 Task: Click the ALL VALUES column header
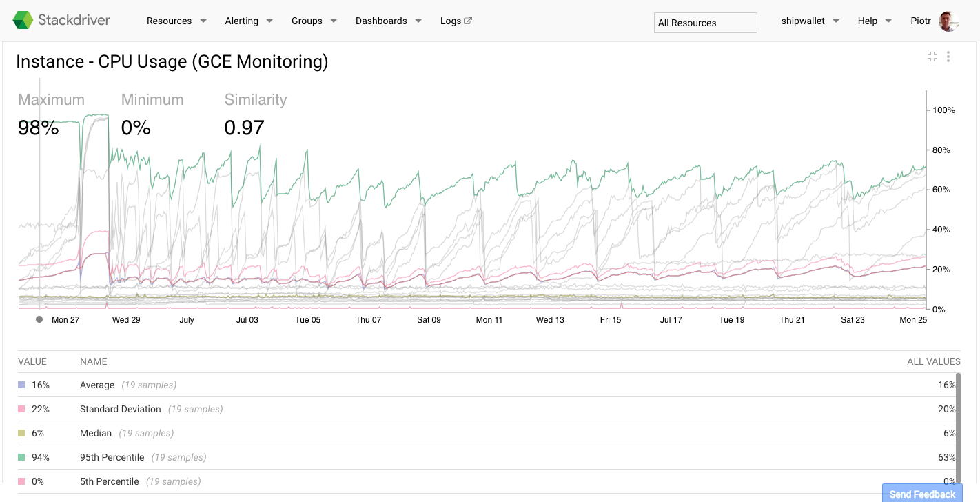coord(934,361)
